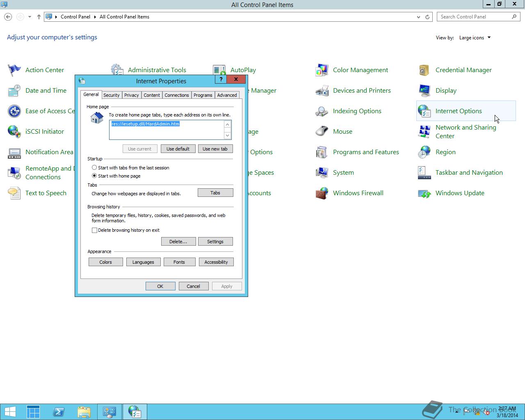
Task: Select Start with tabs from last session
Action: pyautogui.click(x=131, y=168)
